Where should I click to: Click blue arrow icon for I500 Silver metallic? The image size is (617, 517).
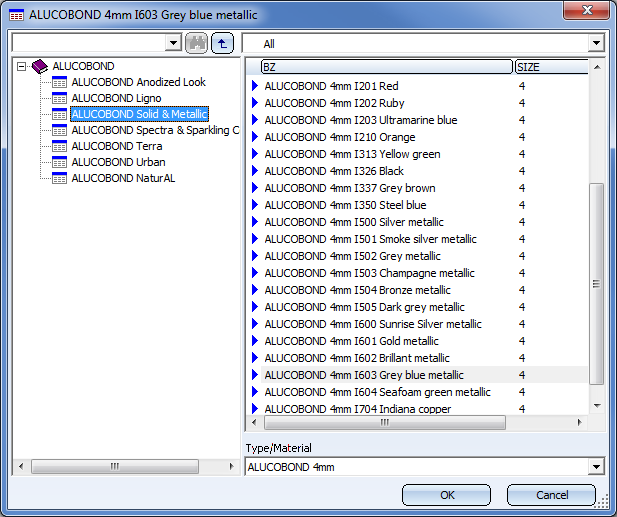pyautogui.click(x=255, y=222)
